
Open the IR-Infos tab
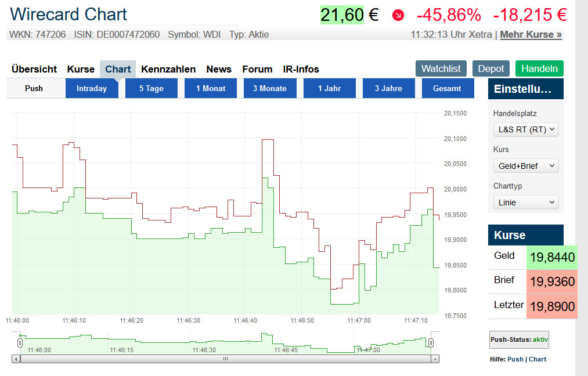point(301,70)
